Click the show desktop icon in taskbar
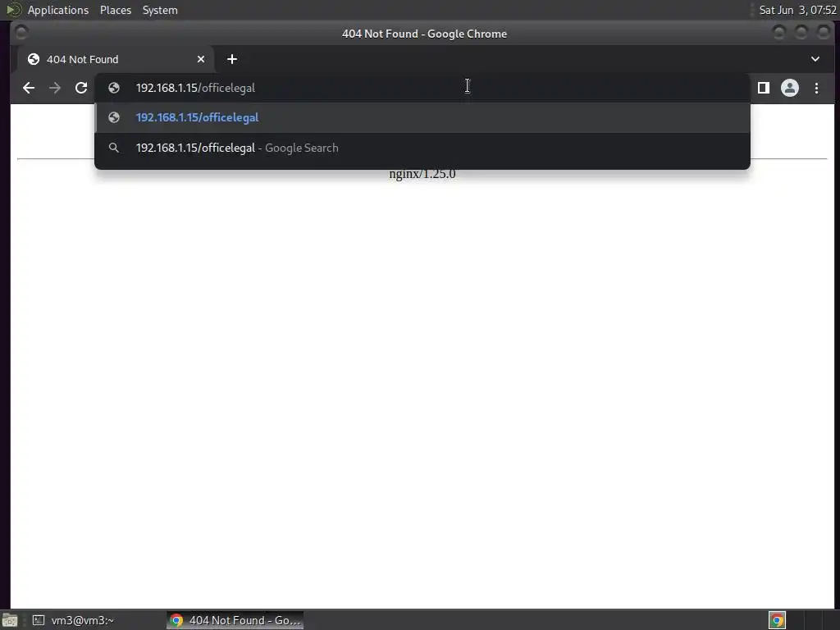 (10, 620)
